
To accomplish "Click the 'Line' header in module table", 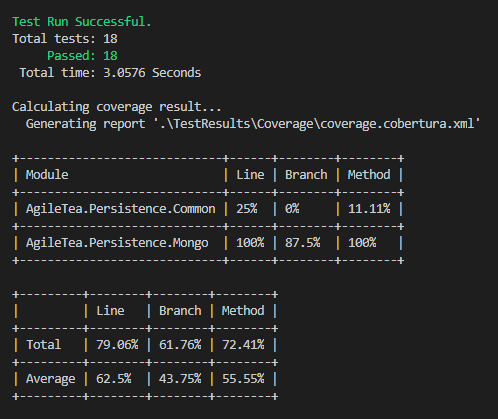I will coord(250,175).
